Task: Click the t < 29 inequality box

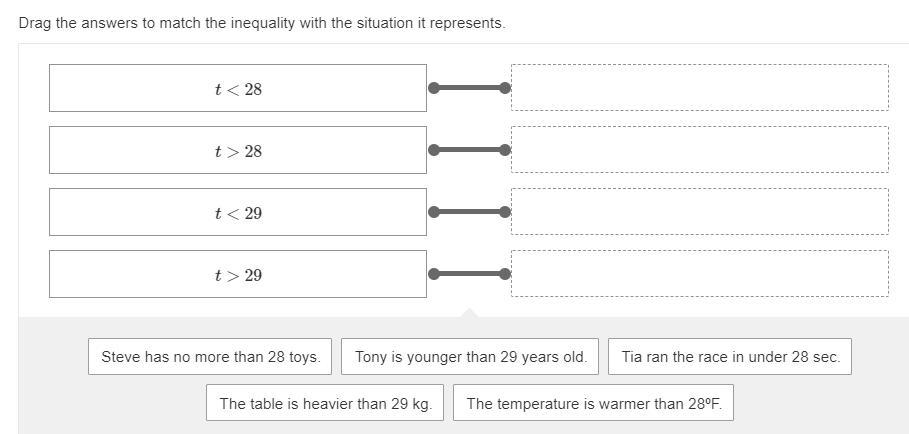Action: point(238,213)
